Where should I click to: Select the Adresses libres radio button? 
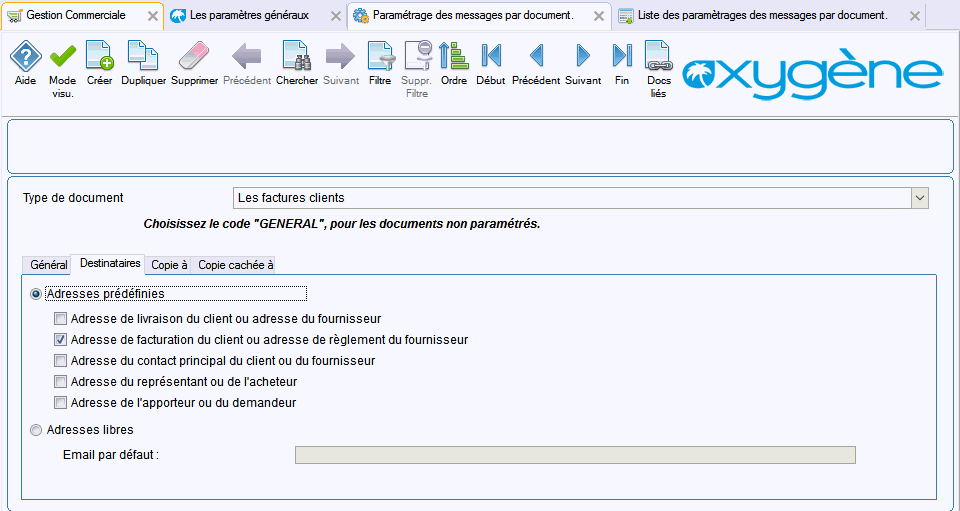click(36, 430)
